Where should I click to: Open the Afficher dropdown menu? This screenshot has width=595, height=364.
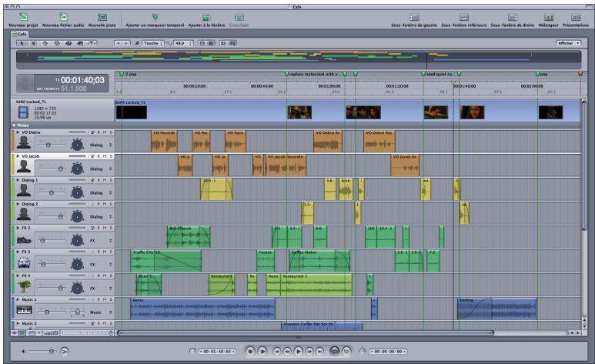[568, 43]
